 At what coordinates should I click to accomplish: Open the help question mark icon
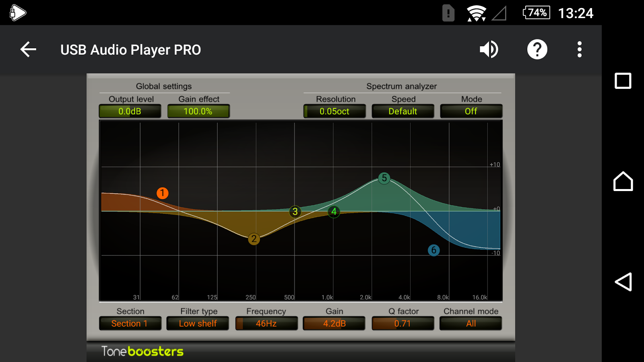point(537,49)
